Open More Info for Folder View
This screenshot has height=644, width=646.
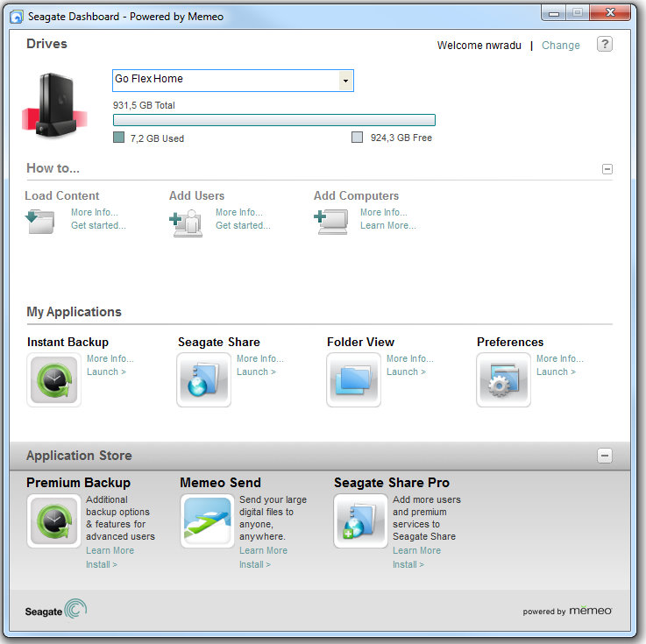pyautogui.click(x=410, y=358)
